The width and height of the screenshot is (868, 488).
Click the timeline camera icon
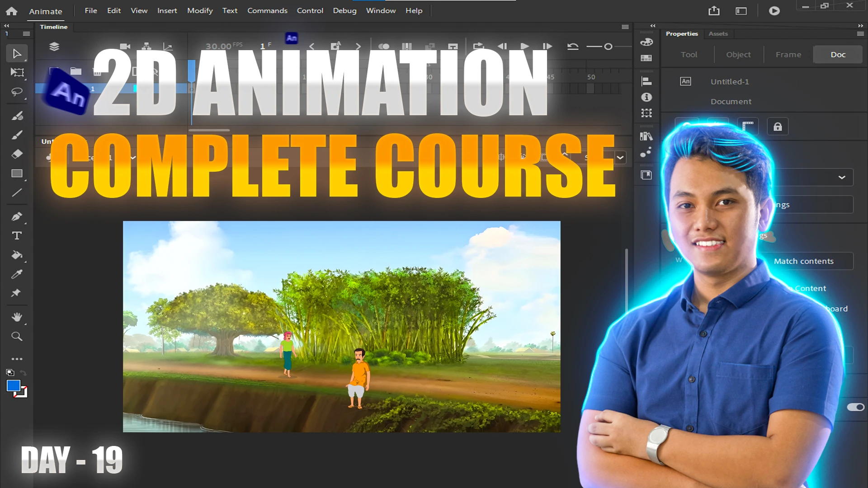(125, 47)
